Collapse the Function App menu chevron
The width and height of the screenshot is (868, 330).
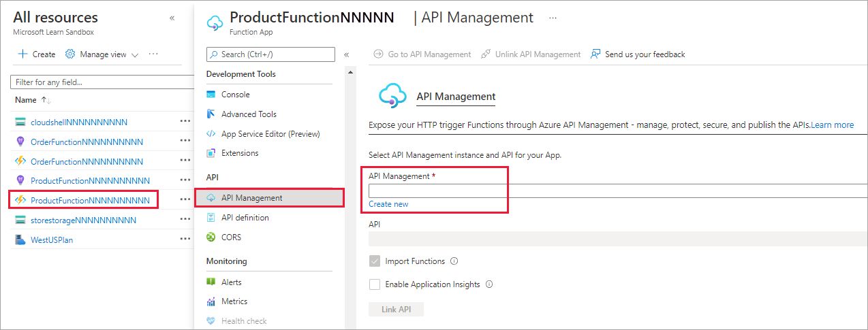[x=346, y=54]
